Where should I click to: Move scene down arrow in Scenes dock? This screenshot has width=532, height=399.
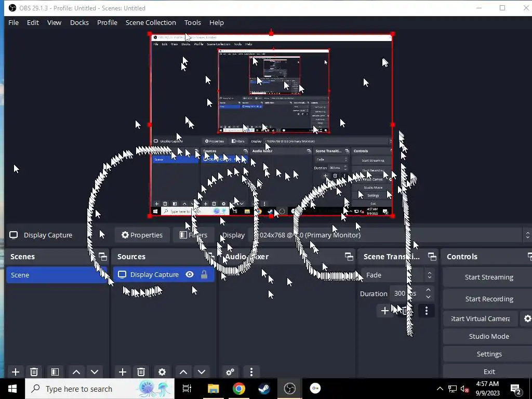click(95, 372)
